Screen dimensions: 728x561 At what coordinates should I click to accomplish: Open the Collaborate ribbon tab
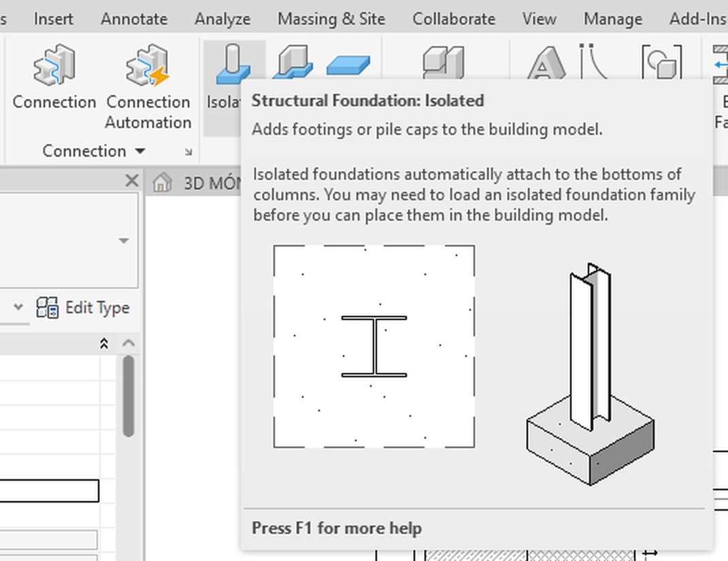(454, 19)
